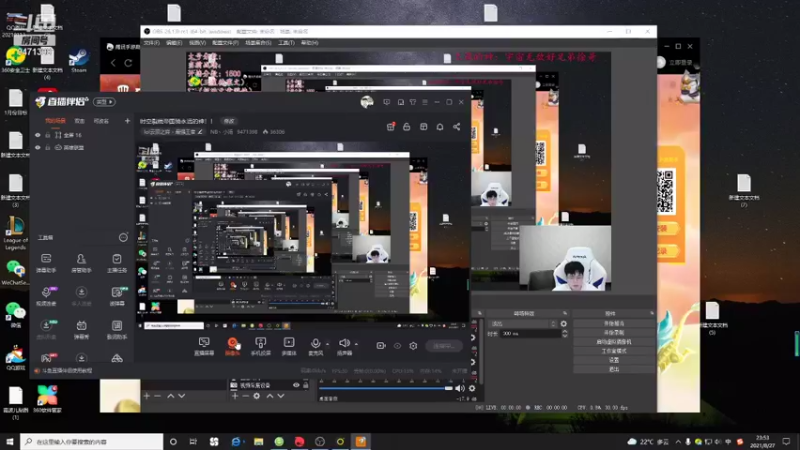The image size is (800, 450).
Task: Open the OBS 配置文件(P) menu
Action: tap(225, 43)
